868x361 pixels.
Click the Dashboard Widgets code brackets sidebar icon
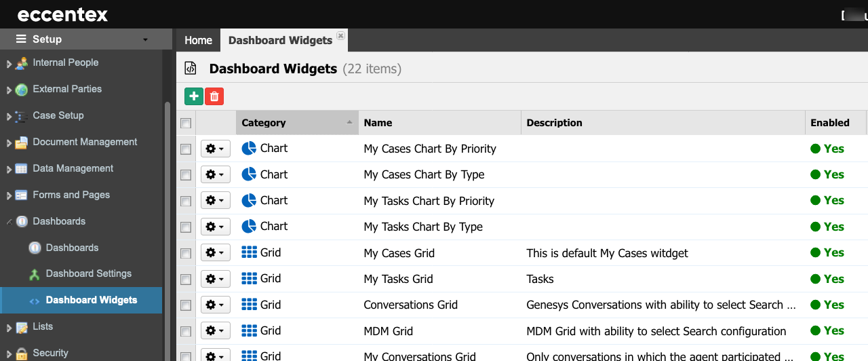point(35,301)
